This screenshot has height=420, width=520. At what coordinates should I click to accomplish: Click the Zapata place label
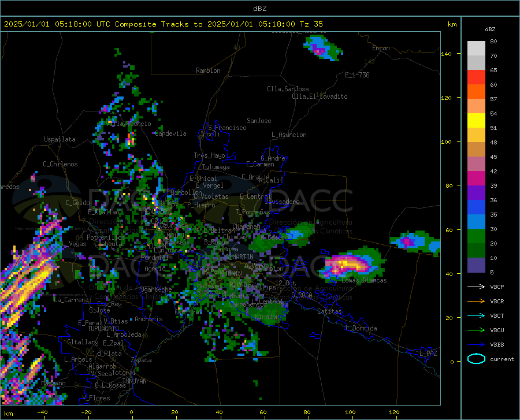[142, 360]
